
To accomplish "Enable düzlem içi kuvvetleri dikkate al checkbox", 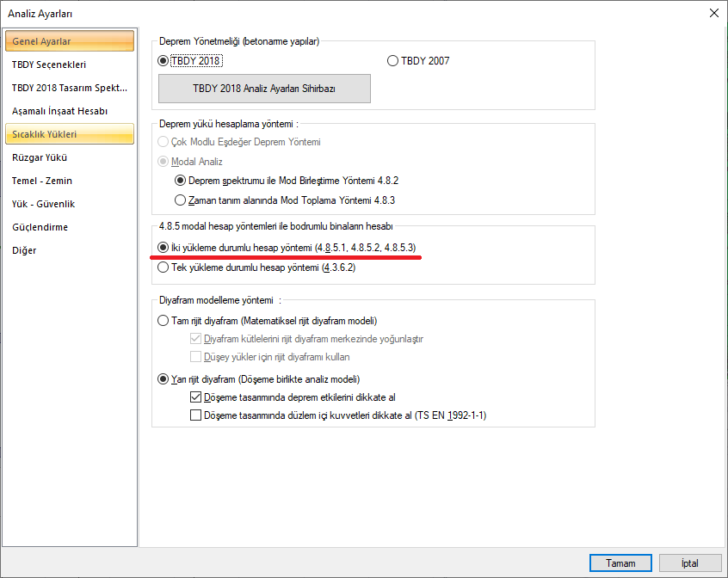I will [x=195, y=415].
